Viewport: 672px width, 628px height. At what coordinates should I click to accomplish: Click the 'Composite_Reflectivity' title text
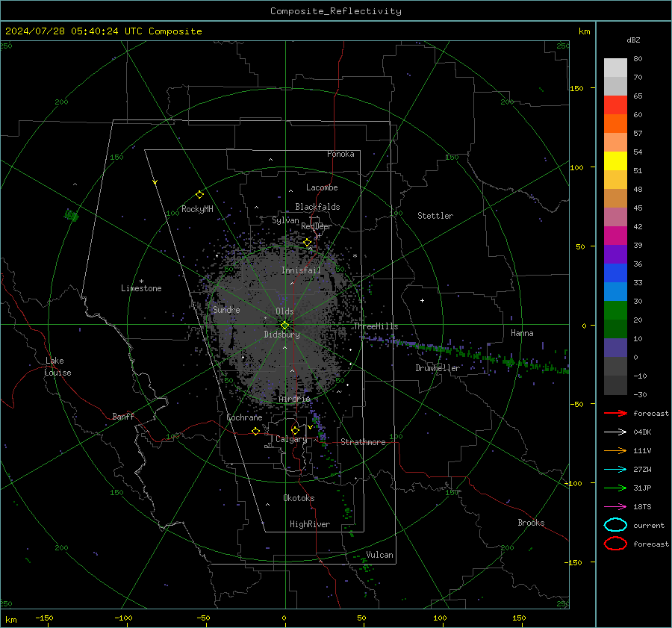pyautogui.click(x=336, y=11)
